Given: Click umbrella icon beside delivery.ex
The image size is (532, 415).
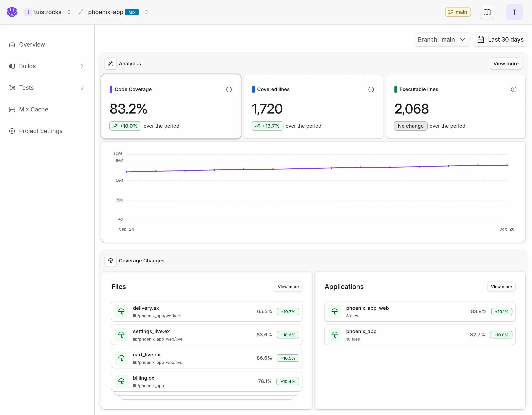Looking at the screenshot, I should 121,311.
